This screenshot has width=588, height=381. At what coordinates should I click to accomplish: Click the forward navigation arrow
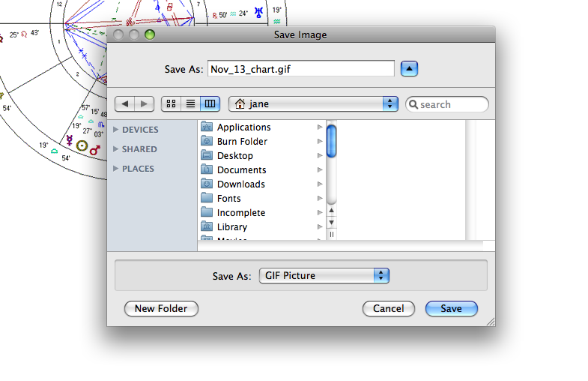144,104
